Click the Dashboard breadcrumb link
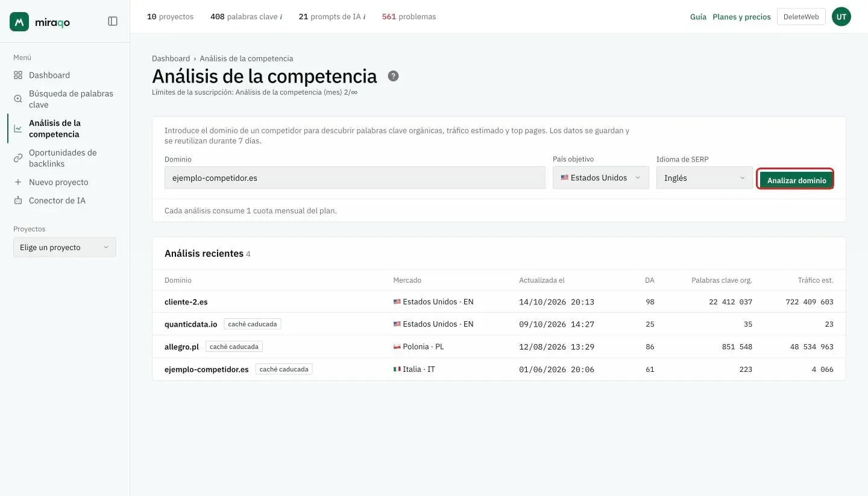The height and width of the screenshot is (496, 868). click(x=171, y=58)
